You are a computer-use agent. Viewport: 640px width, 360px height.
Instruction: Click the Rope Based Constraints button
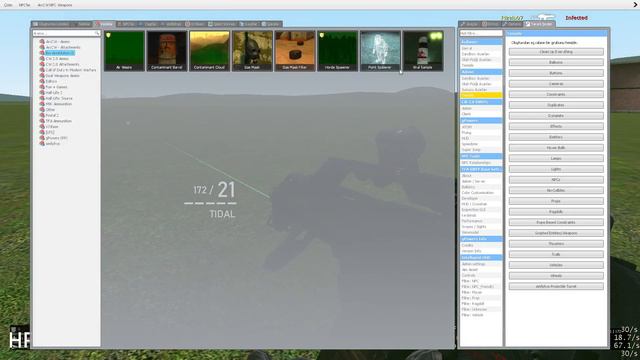click(556, 222)
